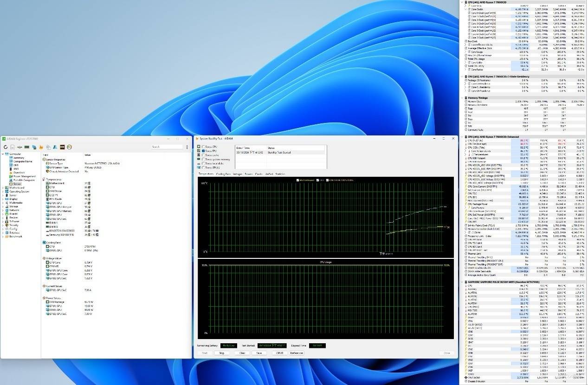Screen dimensions: 588x385
Task: Click the sensor clock icon in toolbar
Action: click(69, 147)
